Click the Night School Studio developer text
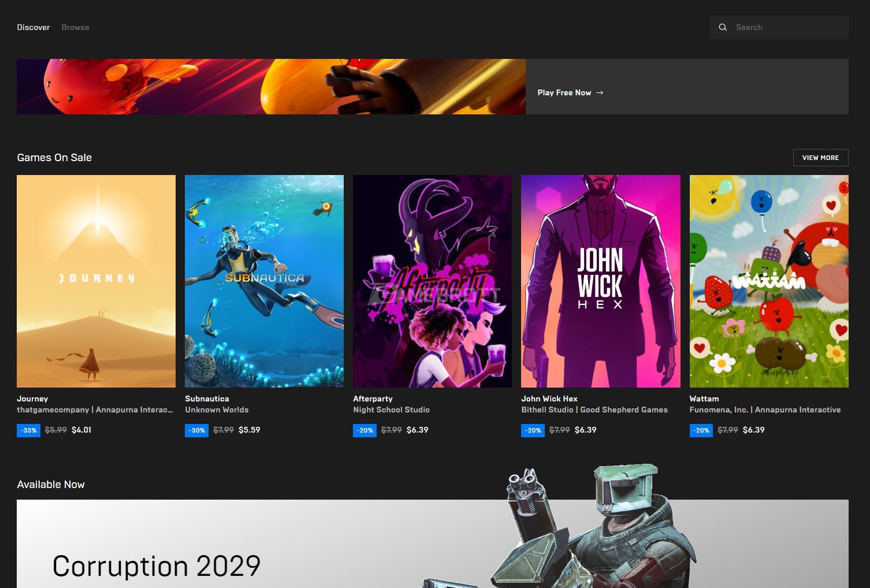 click(x=391, y=410)
